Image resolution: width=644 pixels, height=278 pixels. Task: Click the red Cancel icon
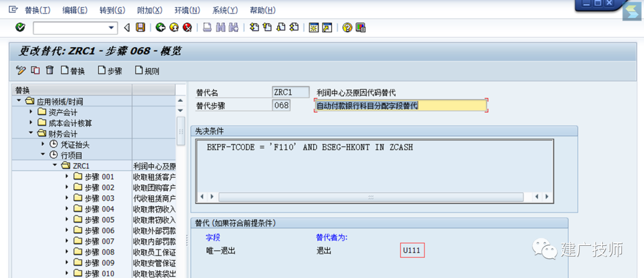click(188, 27)
